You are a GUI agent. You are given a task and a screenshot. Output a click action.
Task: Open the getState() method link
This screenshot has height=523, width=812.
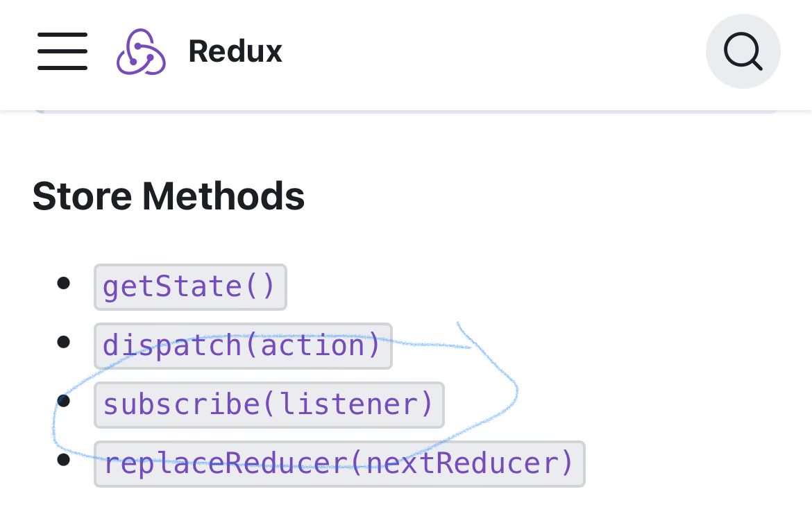[x=190, y=287]
